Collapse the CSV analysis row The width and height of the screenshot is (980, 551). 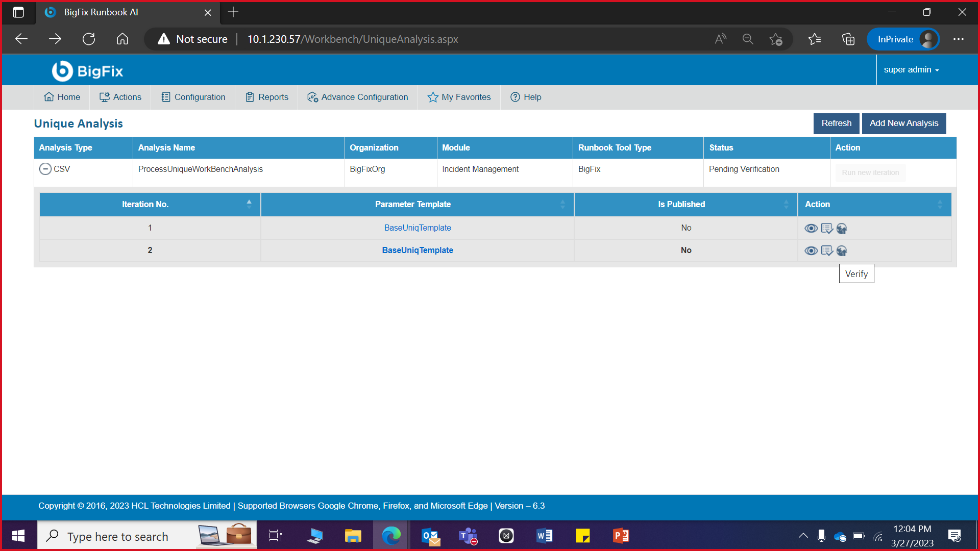(45, 169)
